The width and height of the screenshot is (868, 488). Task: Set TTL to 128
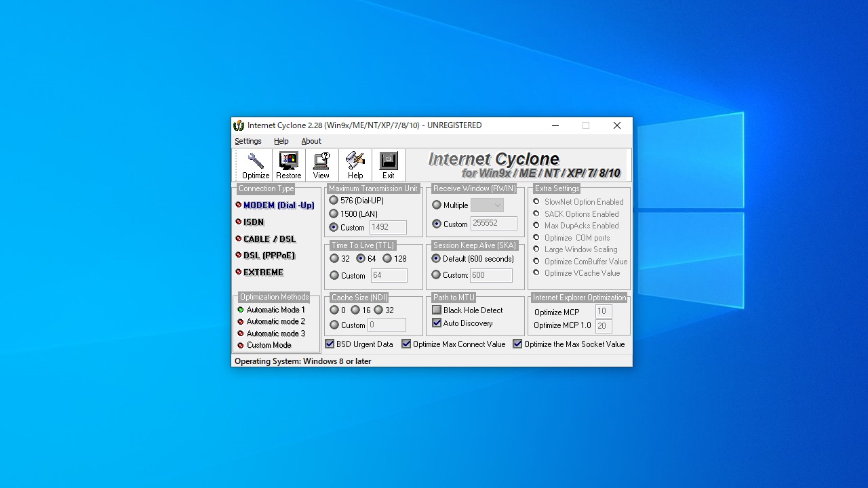pos(387,259)
